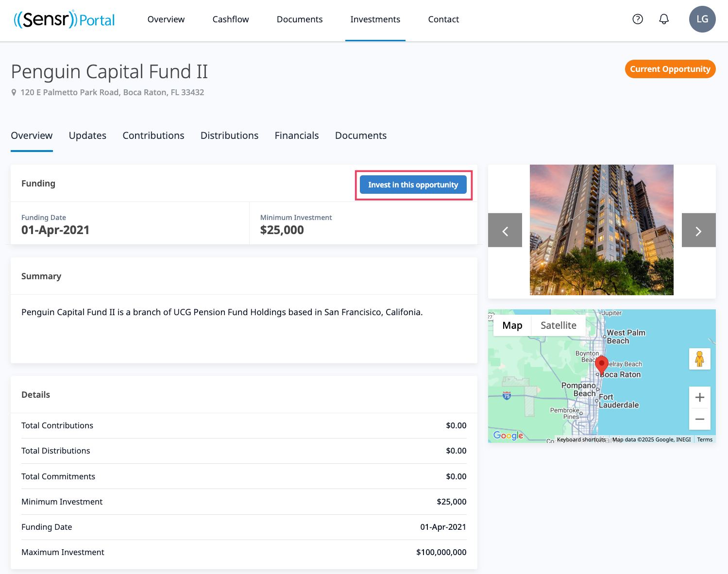Click the red location pin on the map
728x574 pixels.
tap(602, 365)
